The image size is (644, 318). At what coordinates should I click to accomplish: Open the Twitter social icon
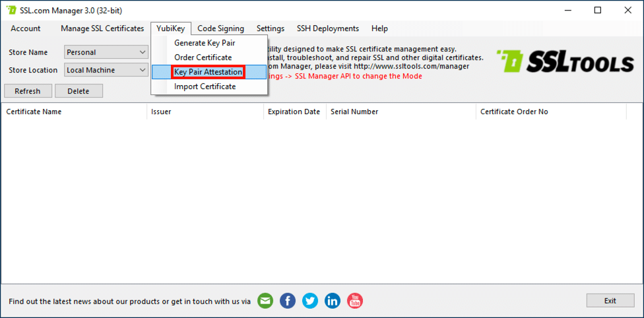point(310,301)
